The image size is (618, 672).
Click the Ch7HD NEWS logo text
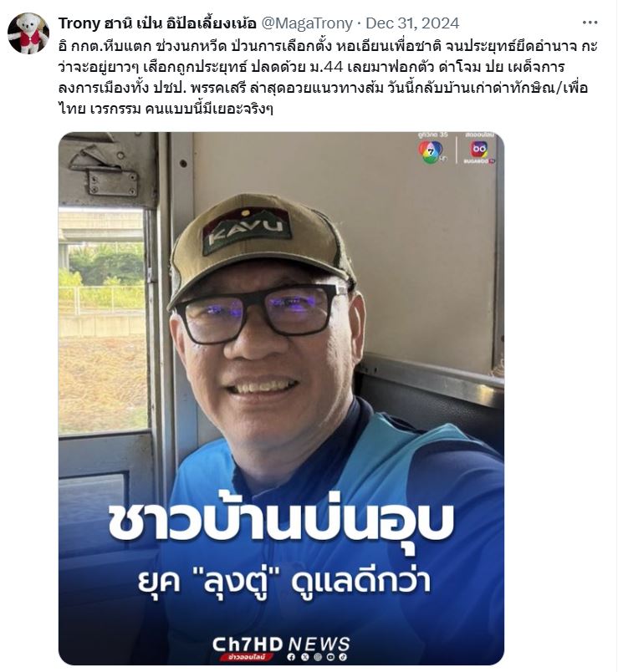[281, 644]
